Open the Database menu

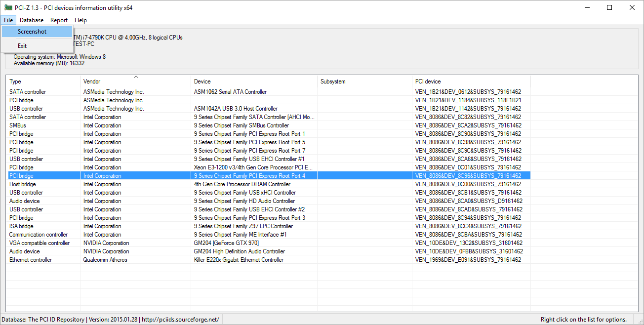coord(32,20)
